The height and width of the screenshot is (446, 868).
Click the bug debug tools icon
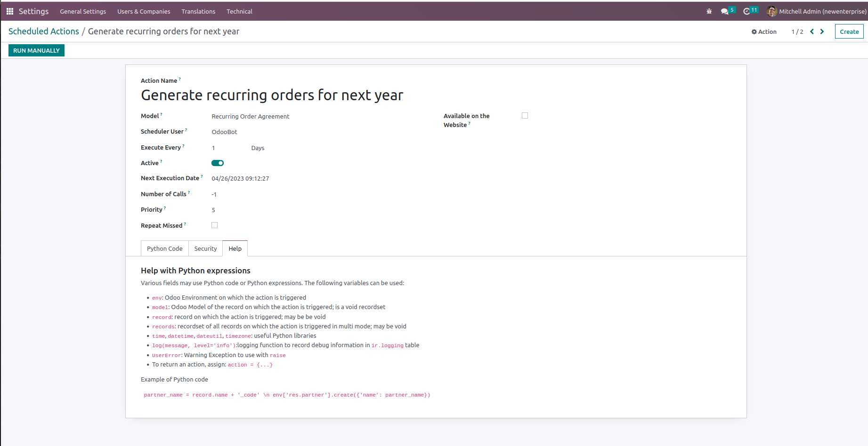(709, 11)
